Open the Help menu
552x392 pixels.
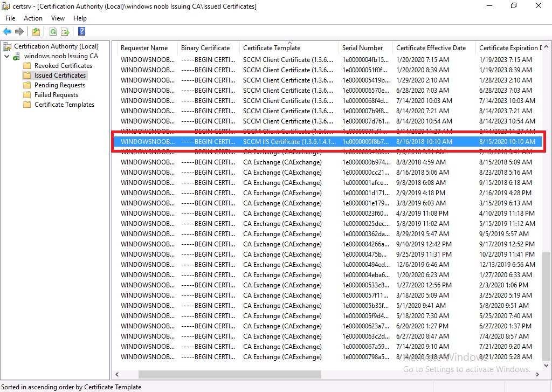pyautogui.click(x=80, y=18)
